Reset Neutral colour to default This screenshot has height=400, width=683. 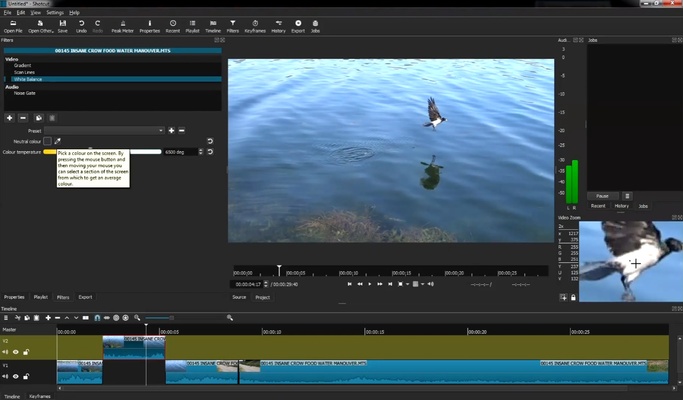(x=210, y=141)
